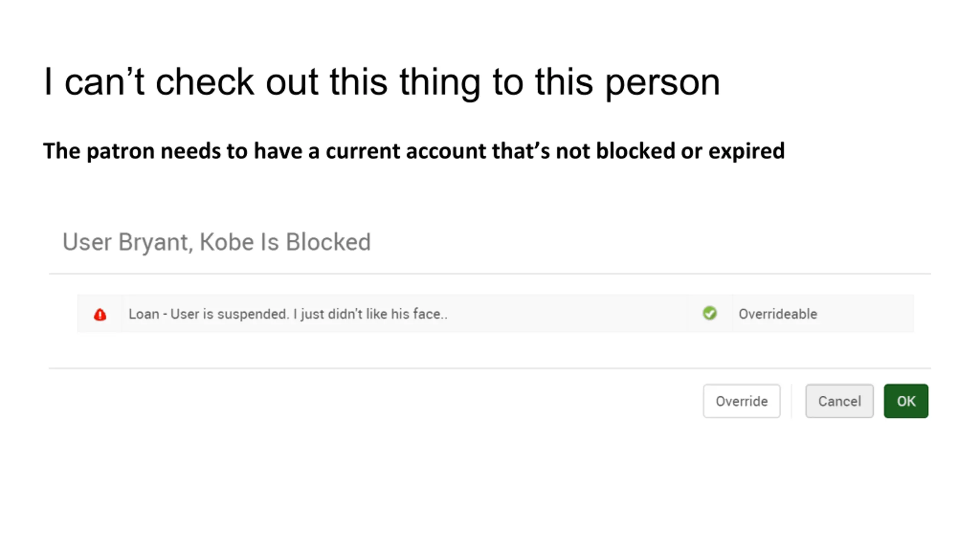
Task: Click the separator between Override and Cancel
Action: (x=791, y=401)
